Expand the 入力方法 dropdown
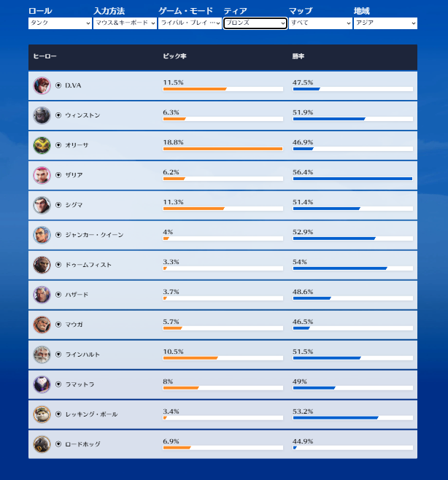Viewport: 448px width, 480px height. 125,23
